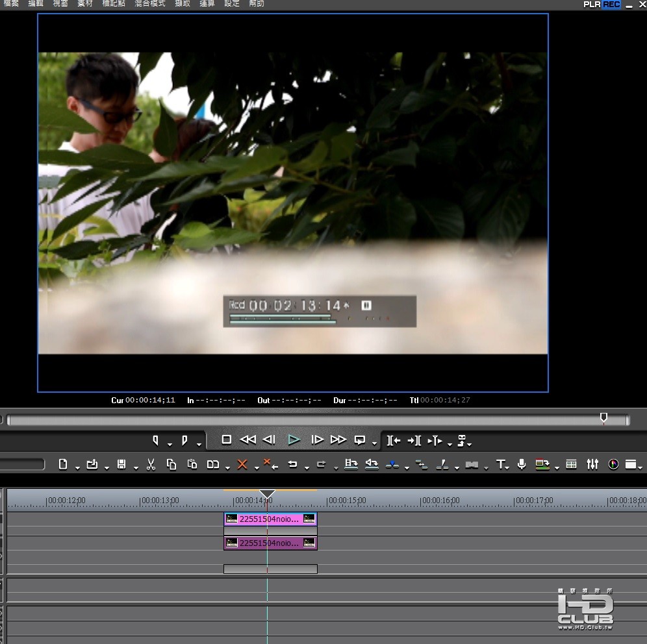This screenshot has width=647, height=644.
Task: Redo the last undone edit
Action: pyautogui.click(x=322, y=465)
